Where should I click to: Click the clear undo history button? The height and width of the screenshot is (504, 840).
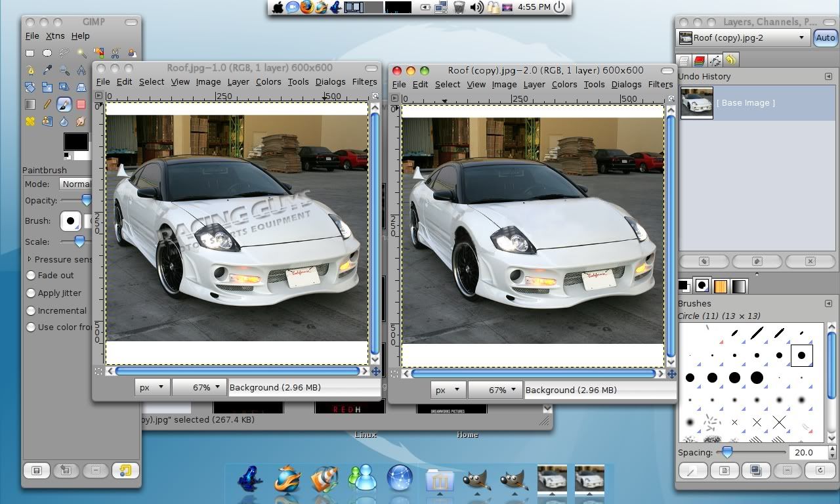coord(810,261)
